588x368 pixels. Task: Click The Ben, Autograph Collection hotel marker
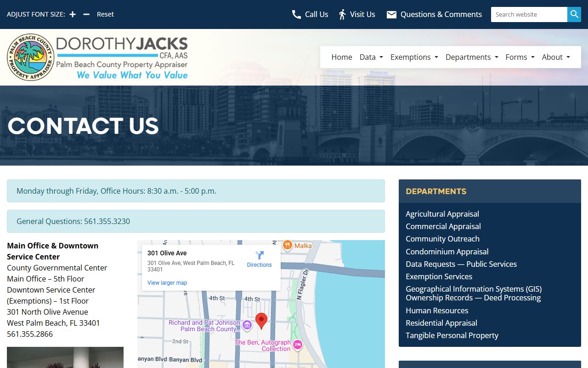click(298, 345)
